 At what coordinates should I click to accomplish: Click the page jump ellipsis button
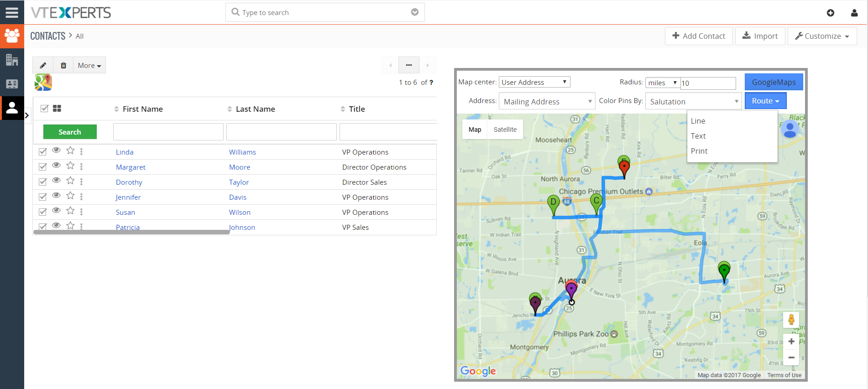[x=409, y=65]
